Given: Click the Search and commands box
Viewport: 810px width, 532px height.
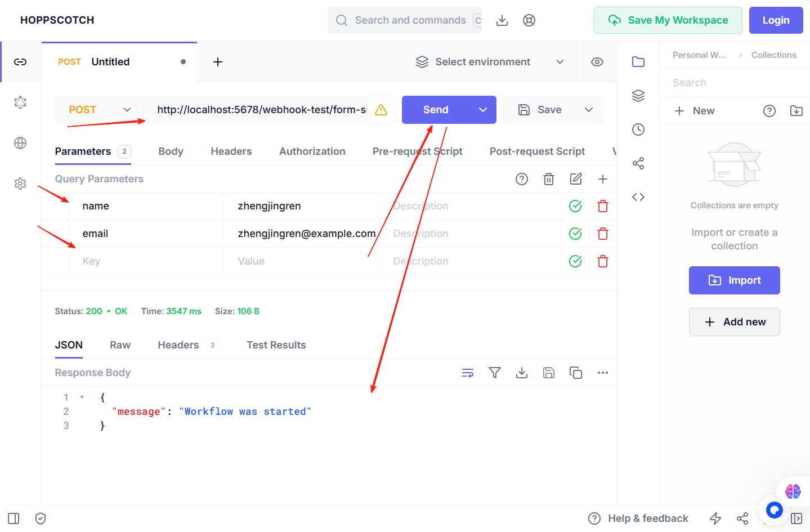Looking at the screenshot, I should [405, 20].
